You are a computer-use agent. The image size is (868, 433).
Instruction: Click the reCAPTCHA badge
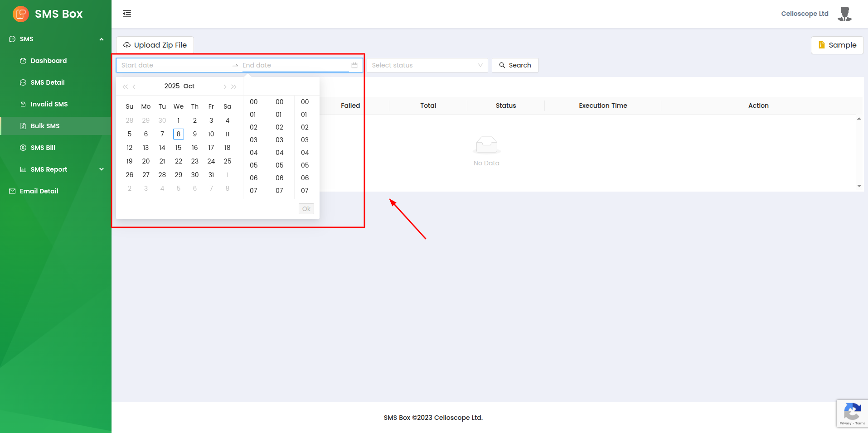pyautogui.click(x=852, y=414)
